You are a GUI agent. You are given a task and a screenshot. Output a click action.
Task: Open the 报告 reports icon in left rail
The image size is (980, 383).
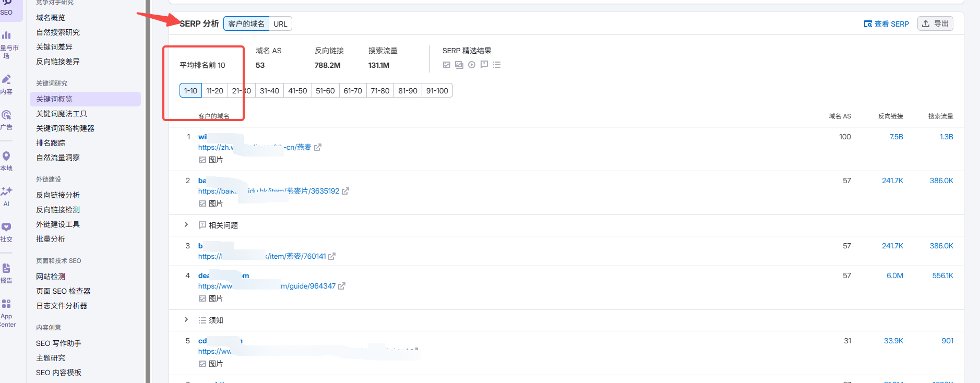tap(6, 268)
